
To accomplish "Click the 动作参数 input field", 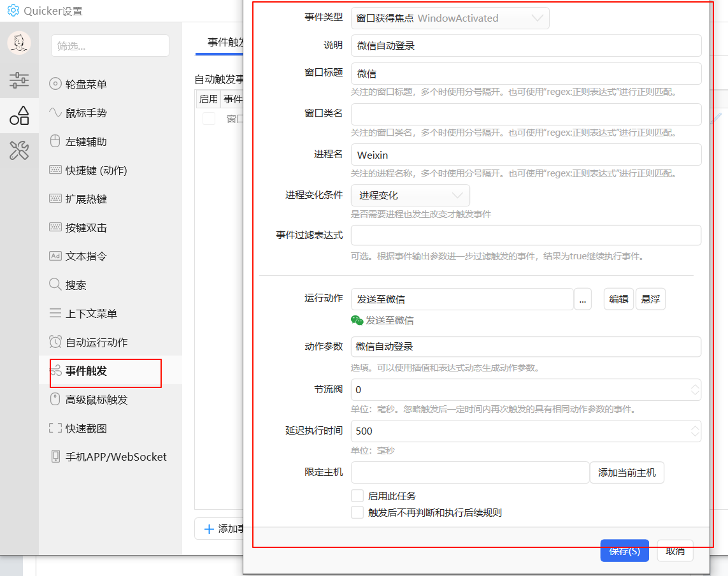I will point(526,347).
